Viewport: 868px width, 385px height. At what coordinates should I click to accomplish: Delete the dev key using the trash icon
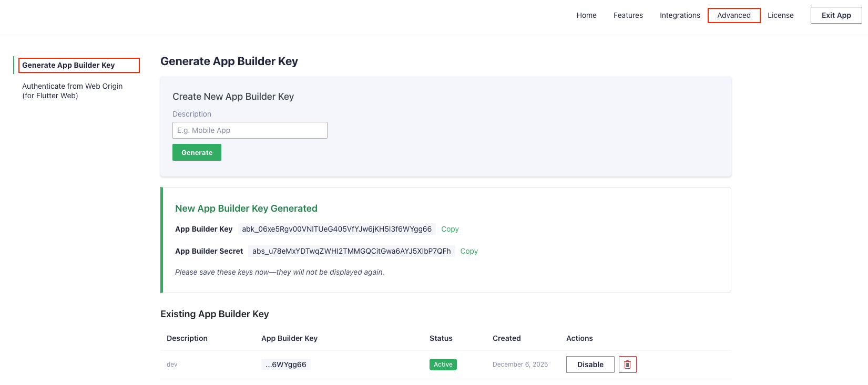tap(627, 365)
